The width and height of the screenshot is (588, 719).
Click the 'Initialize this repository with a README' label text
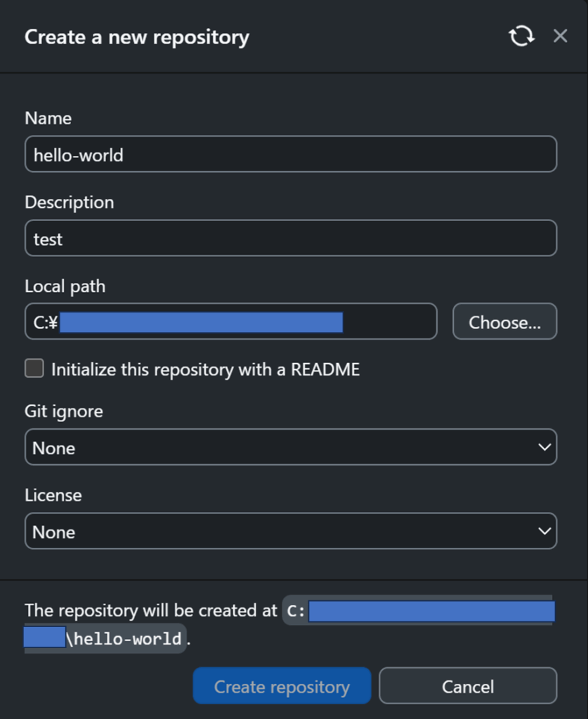205,369
